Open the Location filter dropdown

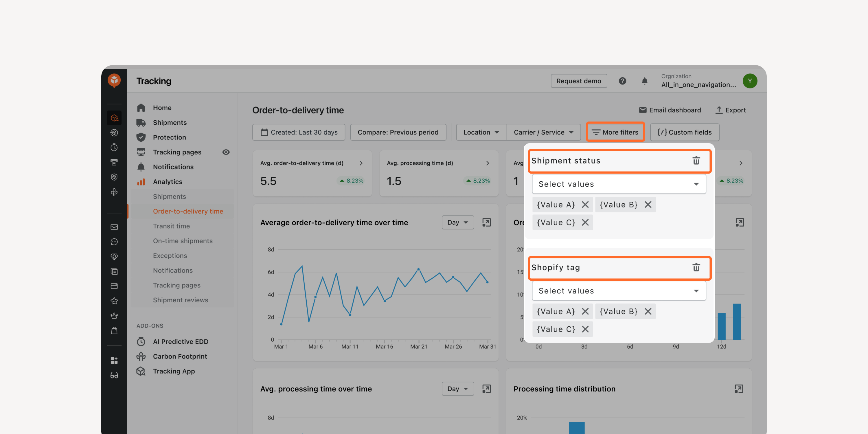pyautogui.click(x=481, y=132)
